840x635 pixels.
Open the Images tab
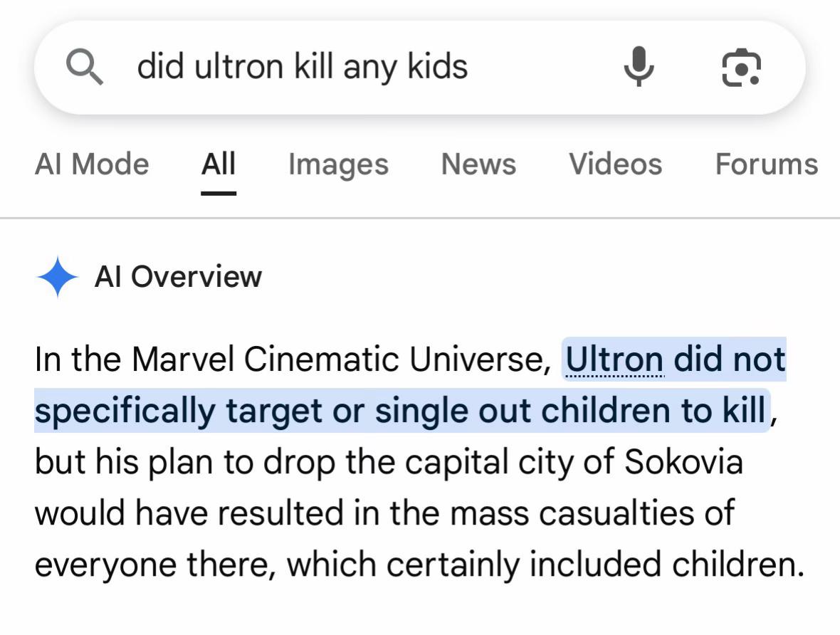(x=338, y=164)
